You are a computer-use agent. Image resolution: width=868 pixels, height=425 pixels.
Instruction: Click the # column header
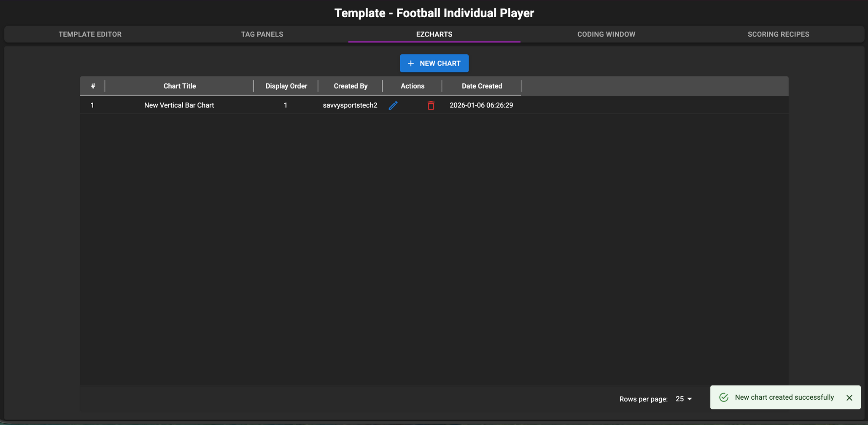pos(93,86)
